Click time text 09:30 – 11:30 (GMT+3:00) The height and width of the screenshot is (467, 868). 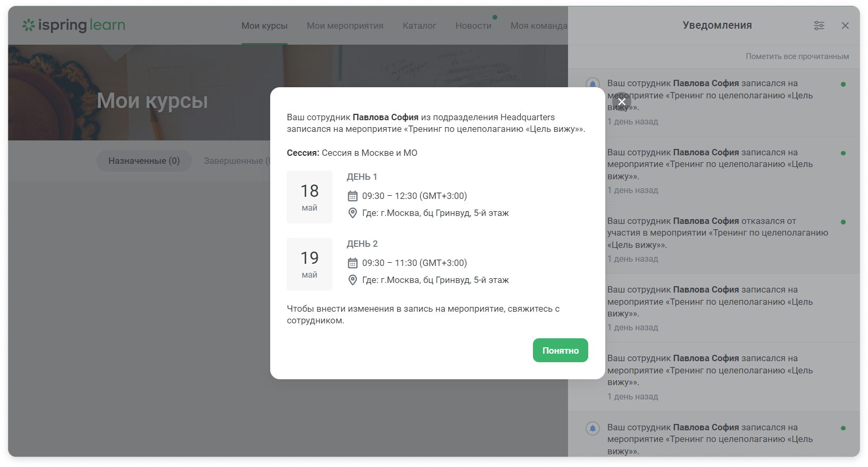(x=414, y=263)
